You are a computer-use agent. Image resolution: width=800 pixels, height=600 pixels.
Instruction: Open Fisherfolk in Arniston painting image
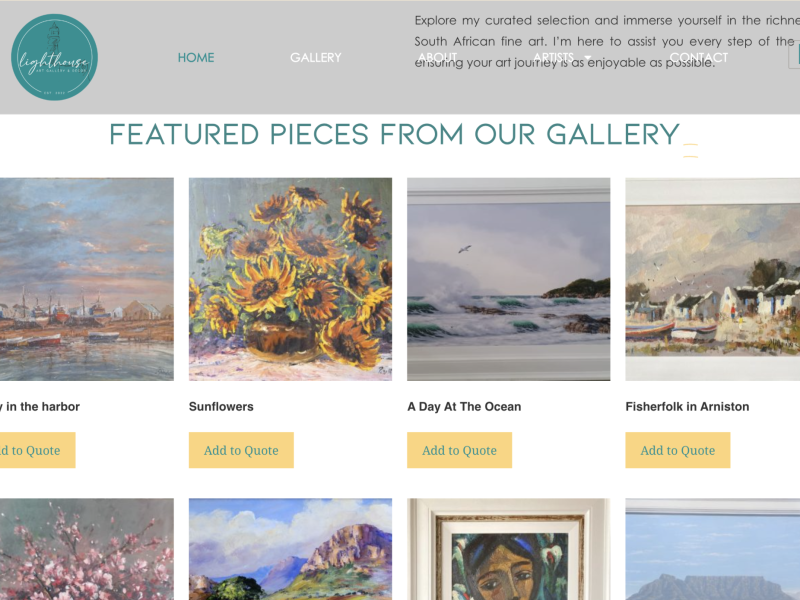pos(712,279)
